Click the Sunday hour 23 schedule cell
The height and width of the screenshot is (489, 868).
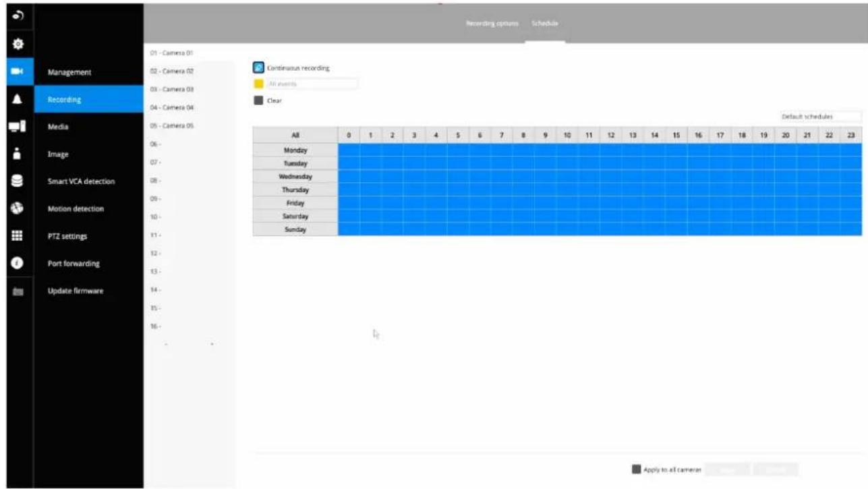(x=851, y=229)
